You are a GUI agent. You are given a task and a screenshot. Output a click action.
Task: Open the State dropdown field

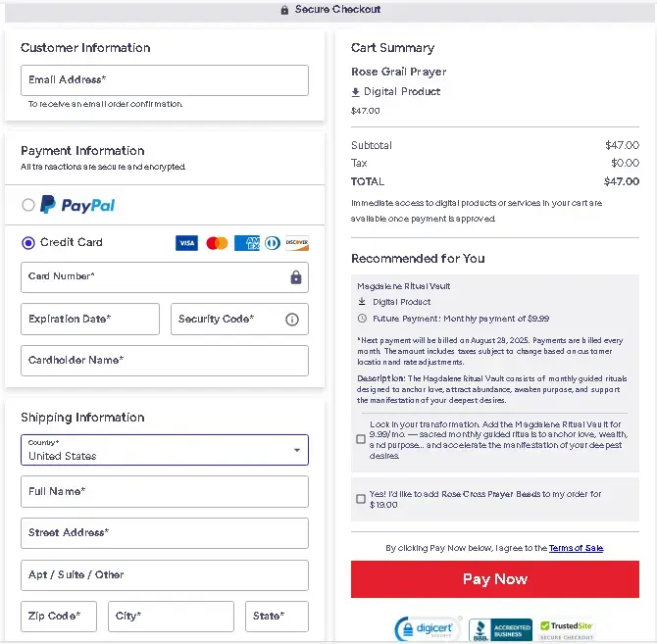click(x=277, y=617)
